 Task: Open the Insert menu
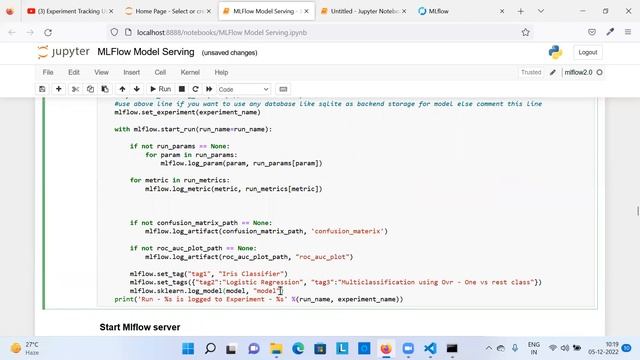(131, 72)
